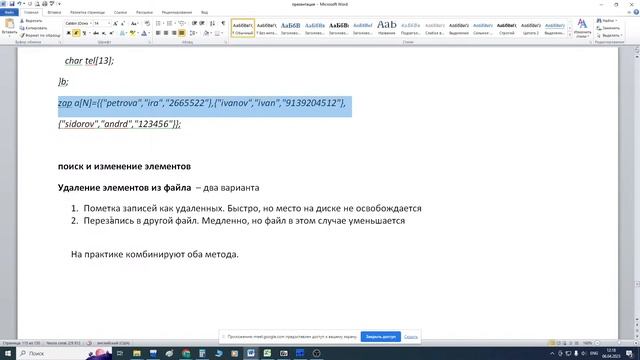This screenshot has width=640, height=360.
Task: Click the yellow text highlight color button
Action: click(x=132, y=33)
